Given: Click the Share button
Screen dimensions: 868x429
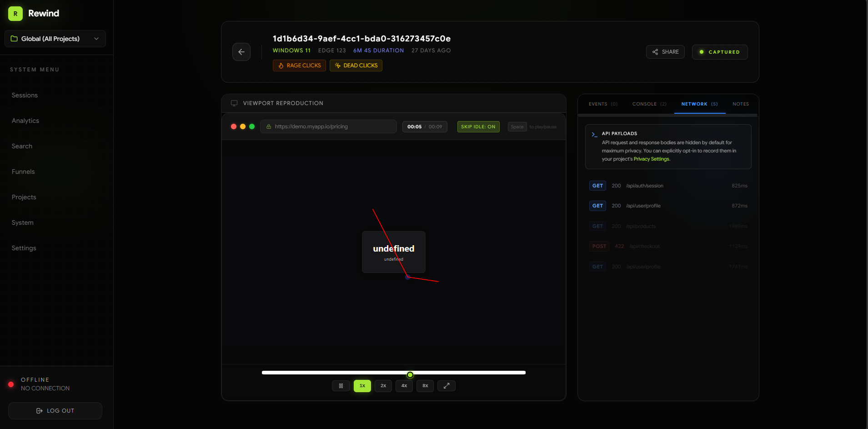Looking at the screenshot, I should pos(665,52).
